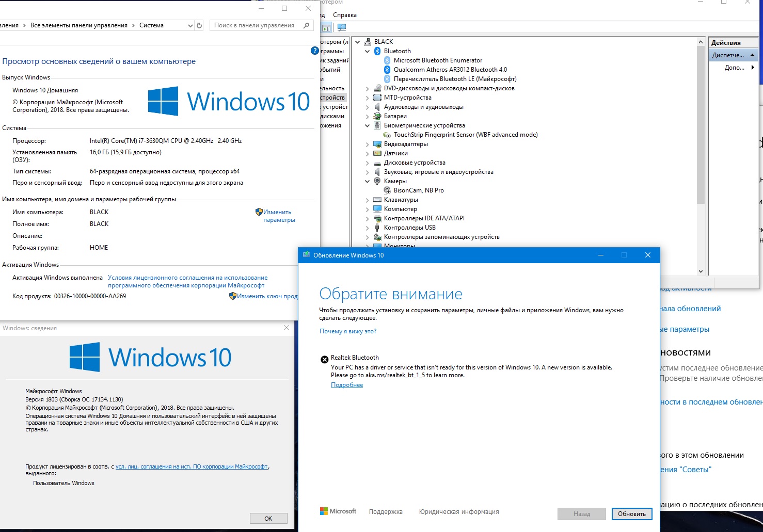This screenshot has height=532, width=763.
Task: Click the Контроллеры IDE ATA/ATAPI icon
Action: (x=377, y=218)
